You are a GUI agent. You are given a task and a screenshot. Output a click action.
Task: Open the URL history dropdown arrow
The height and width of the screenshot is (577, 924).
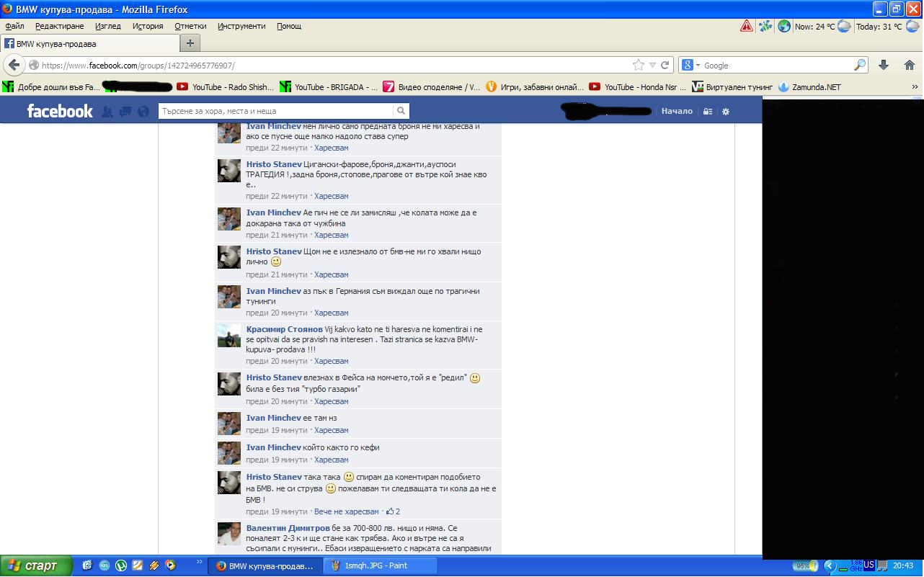(x=652, y=65)
